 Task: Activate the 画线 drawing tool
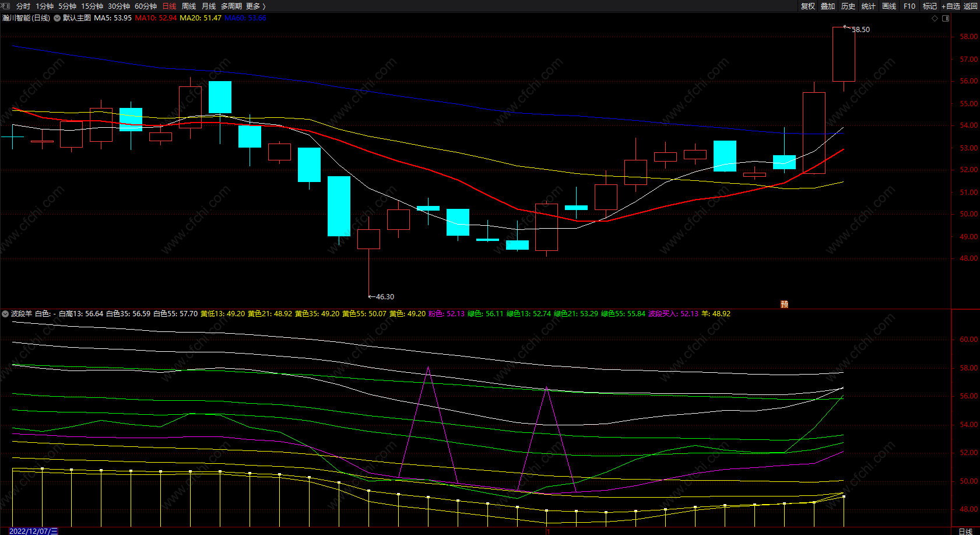(x=889, y=6)
